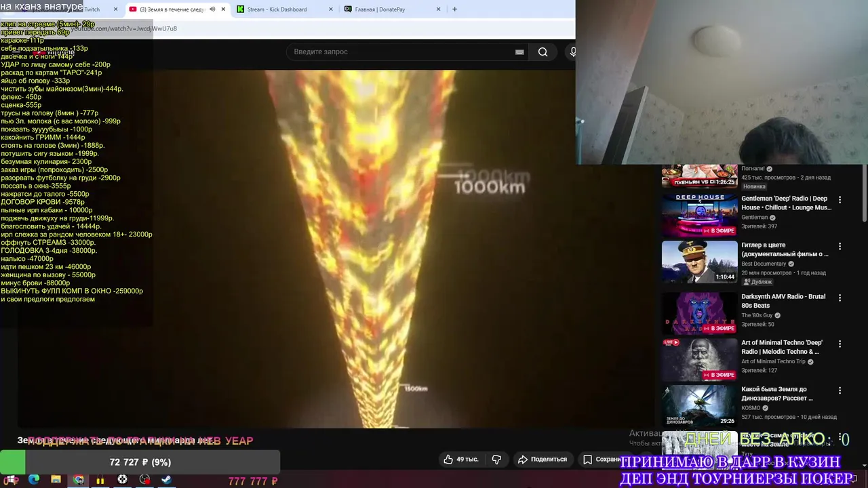Click the Поделиться share button
868x488 pixels.
point(542,460)
